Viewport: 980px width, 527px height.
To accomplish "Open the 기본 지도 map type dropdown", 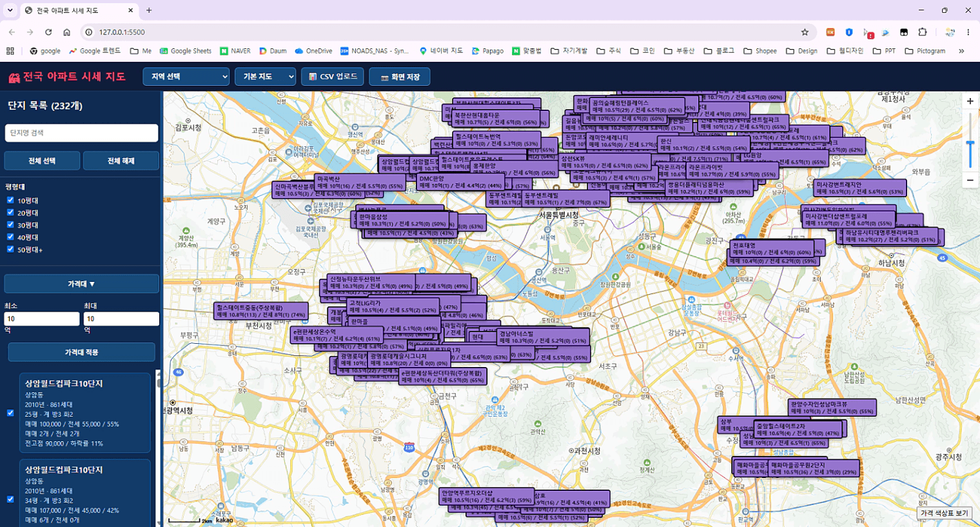I will pos(265,77).
